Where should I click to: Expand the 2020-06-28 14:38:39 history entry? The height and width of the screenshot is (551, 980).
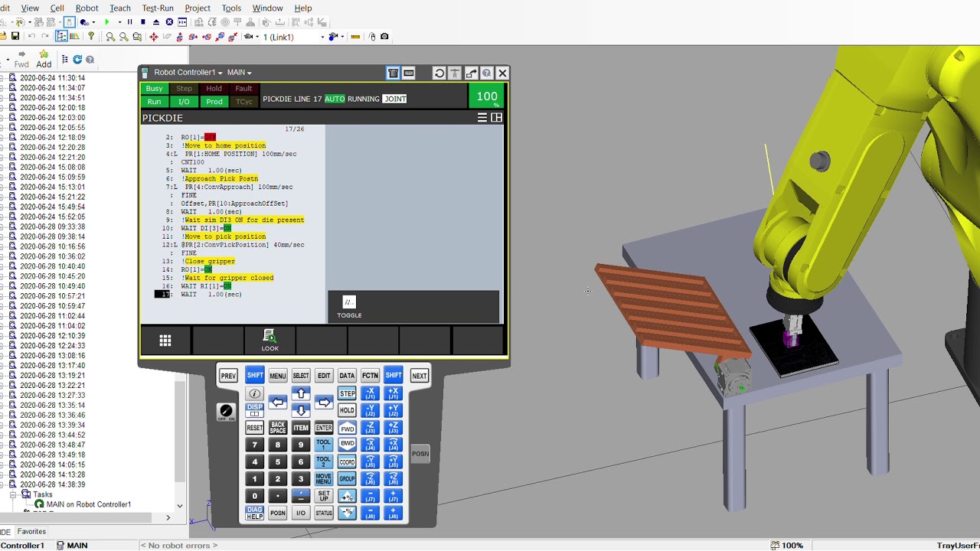pos(3,484)
